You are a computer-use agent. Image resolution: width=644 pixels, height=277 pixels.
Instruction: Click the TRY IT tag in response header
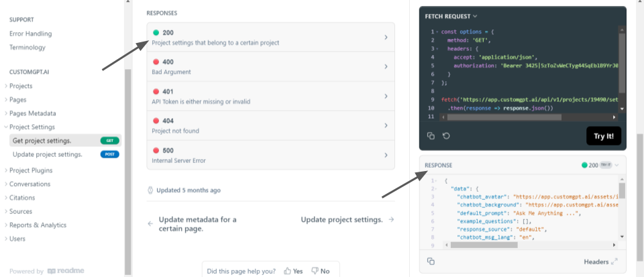point(605,165)
